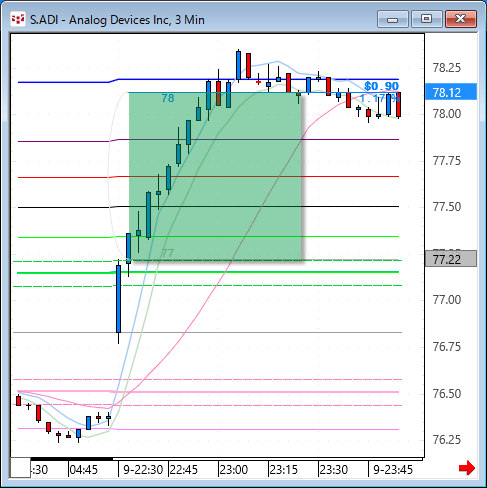Click the 76.75 price axis label

pos(447,347)
